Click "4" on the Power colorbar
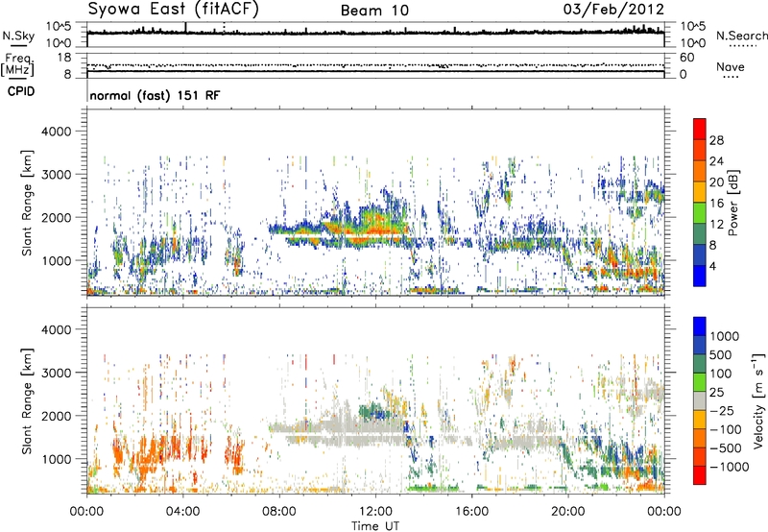Screen dimensions: 768x532 point(712,267)
